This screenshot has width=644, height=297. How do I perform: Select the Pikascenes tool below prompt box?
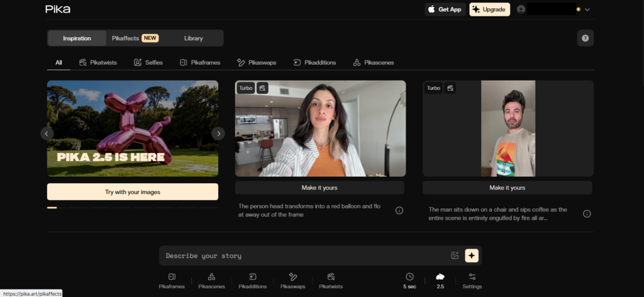pyautogui.click(x=211, y=277)
